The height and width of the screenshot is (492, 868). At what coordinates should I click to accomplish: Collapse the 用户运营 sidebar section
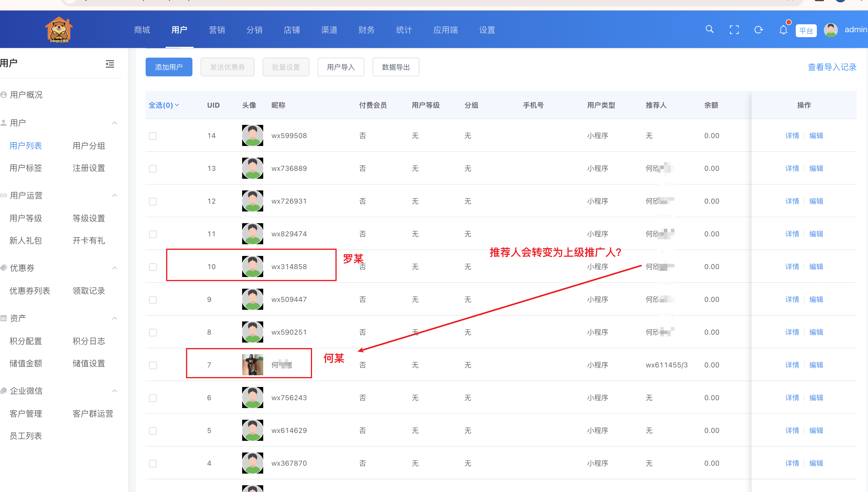pos(114,195)
